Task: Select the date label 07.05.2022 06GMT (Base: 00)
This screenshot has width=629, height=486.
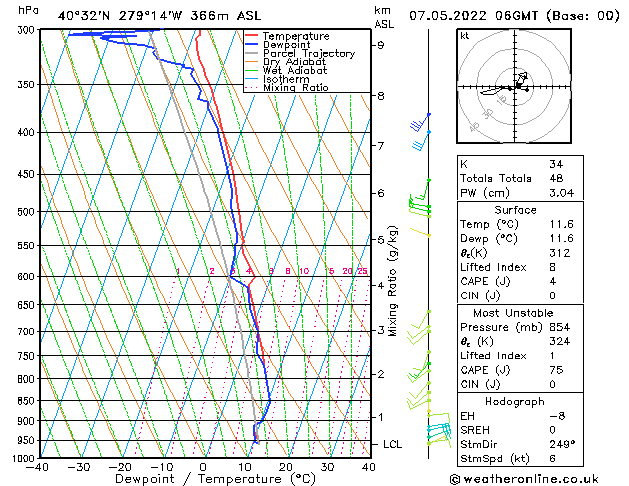Action: (514, 16)
